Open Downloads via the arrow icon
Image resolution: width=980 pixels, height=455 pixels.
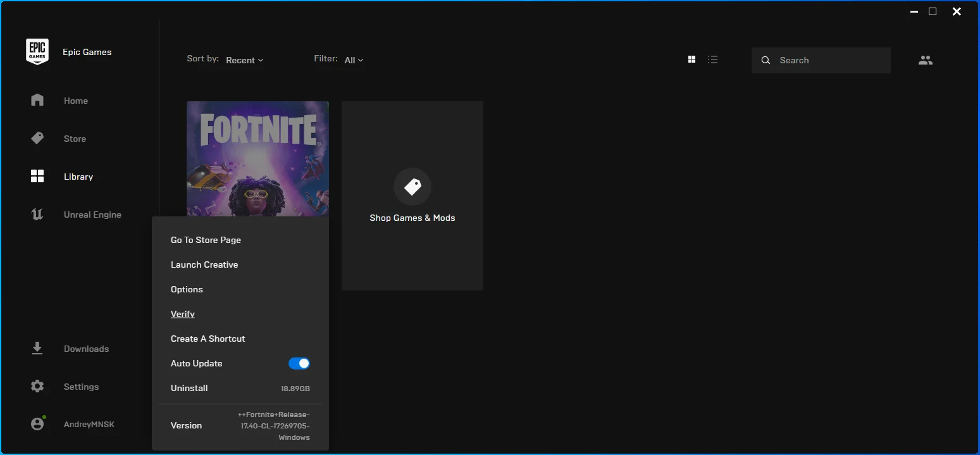click(x=37, y=348)
